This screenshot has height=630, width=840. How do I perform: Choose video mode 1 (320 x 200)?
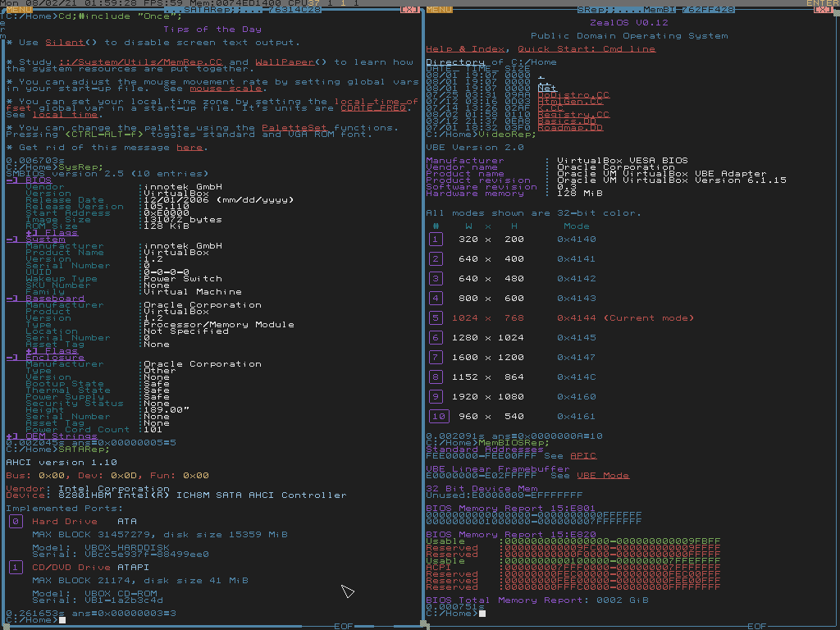(436, 239)
